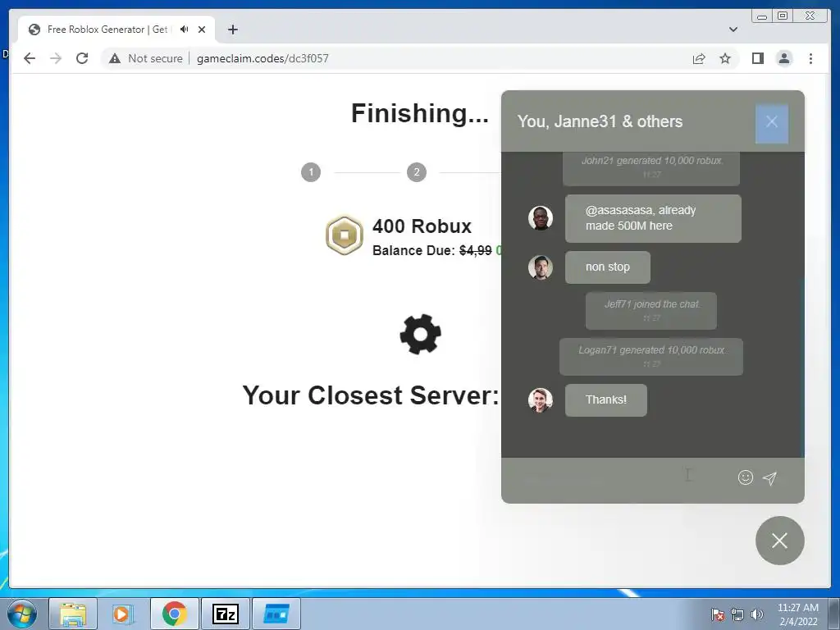This screenshot has height=630, width=840.
Task: Click the "400 Robux" heading
Action: click(422, 226)
